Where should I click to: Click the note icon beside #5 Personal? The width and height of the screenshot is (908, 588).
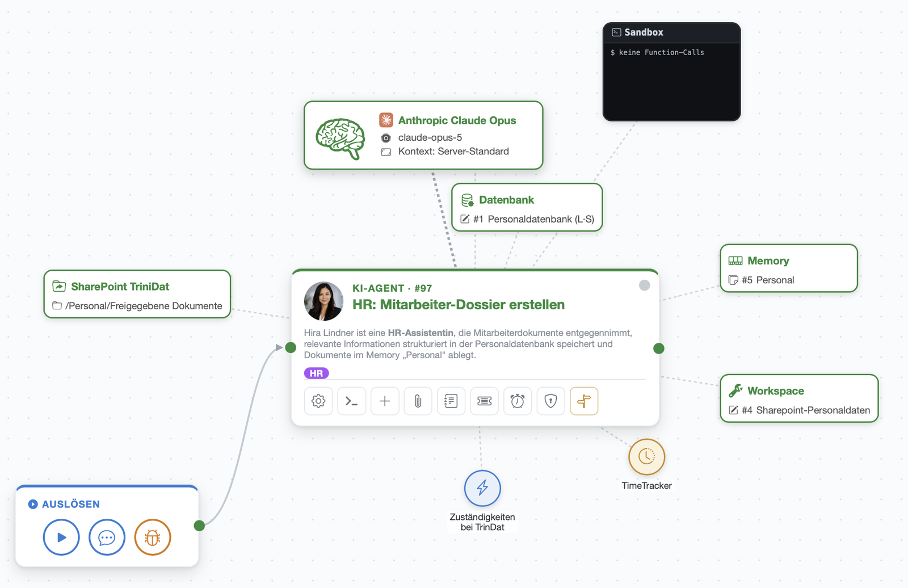(x=733, y=280)
